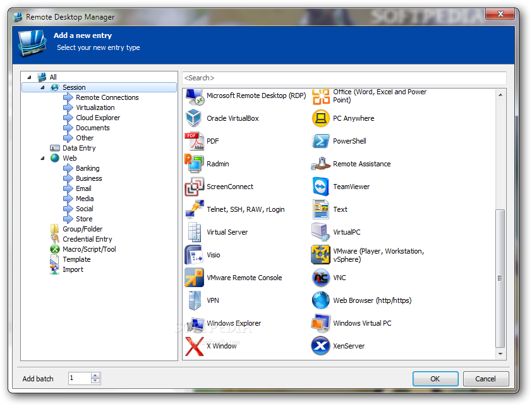Screen dimensions: 532x406
Task: Select the VMware Player, Workstation icon
Action: tap(320, 255)
